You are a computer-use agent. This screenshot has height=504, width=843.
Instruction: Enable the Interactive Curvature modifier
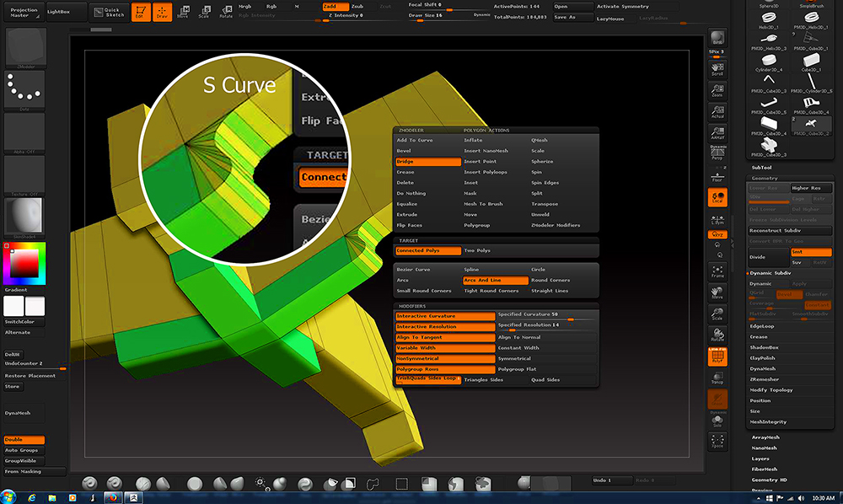pos(445,316)
